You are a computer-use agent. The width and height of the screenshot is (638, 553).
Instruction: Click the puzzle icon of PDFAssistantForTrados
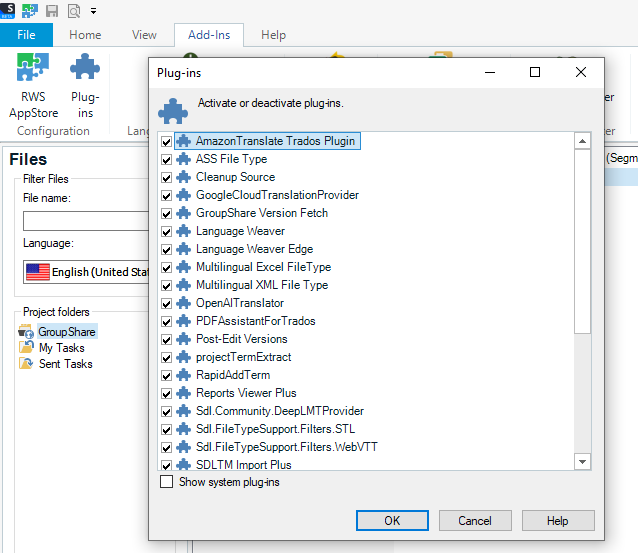coord(184,321)
